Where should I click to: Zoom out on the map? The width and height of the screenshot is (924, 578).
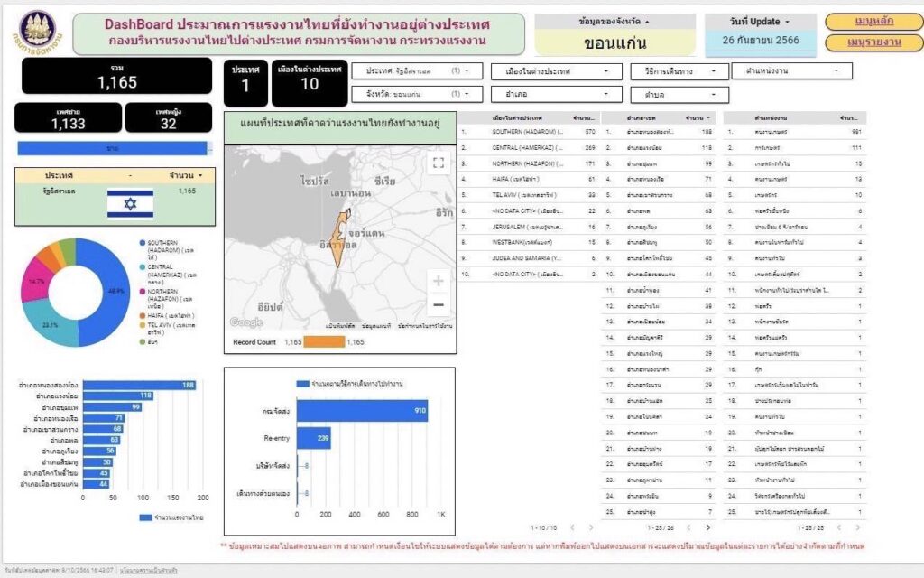[439, 303]
